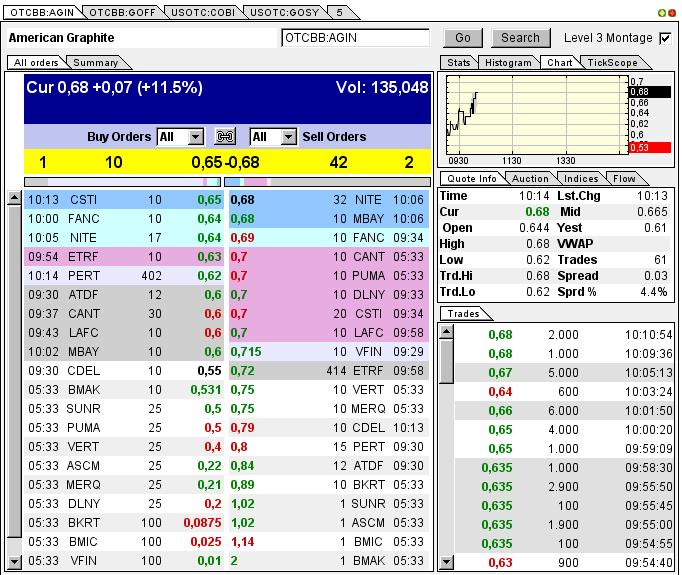
Task: Click the link icon between order filters
Action: click(226, 137)
